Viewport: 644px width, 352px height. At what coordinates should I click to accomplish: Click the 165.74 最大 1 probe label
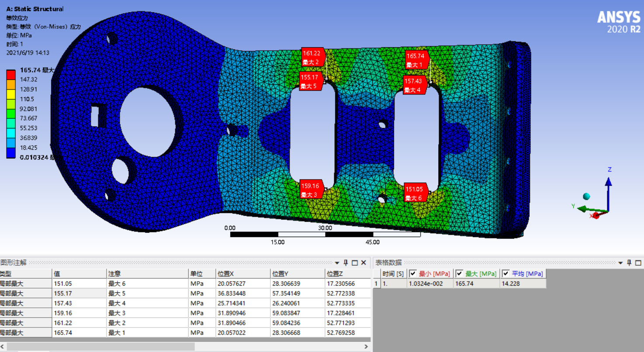415,60
